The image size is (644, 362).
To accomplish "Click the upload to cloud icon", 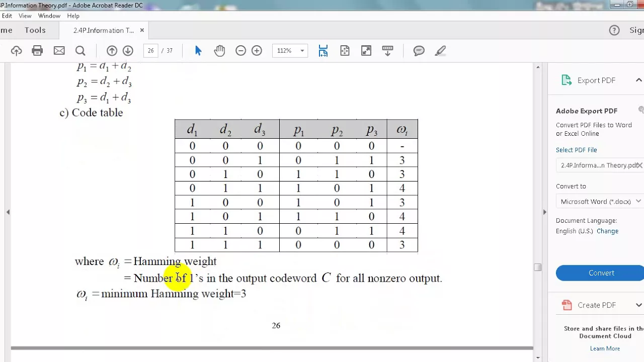I will point(16,51).
